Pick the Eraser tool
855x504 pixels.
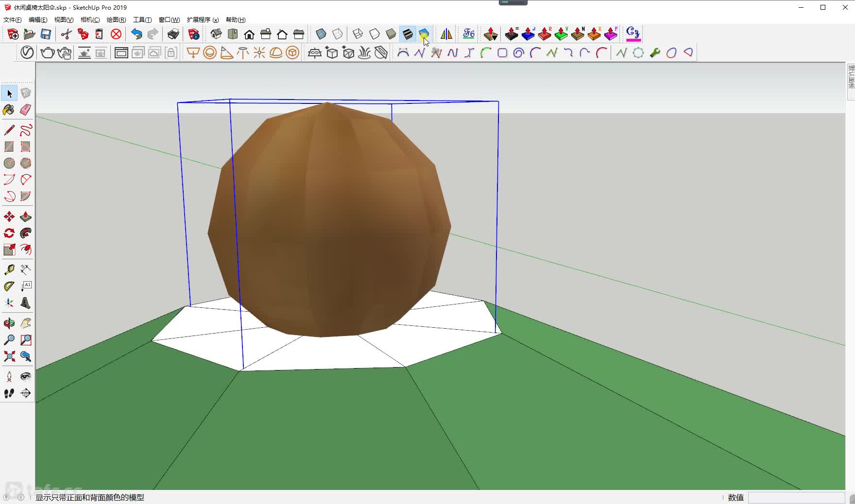click(26, 110)
